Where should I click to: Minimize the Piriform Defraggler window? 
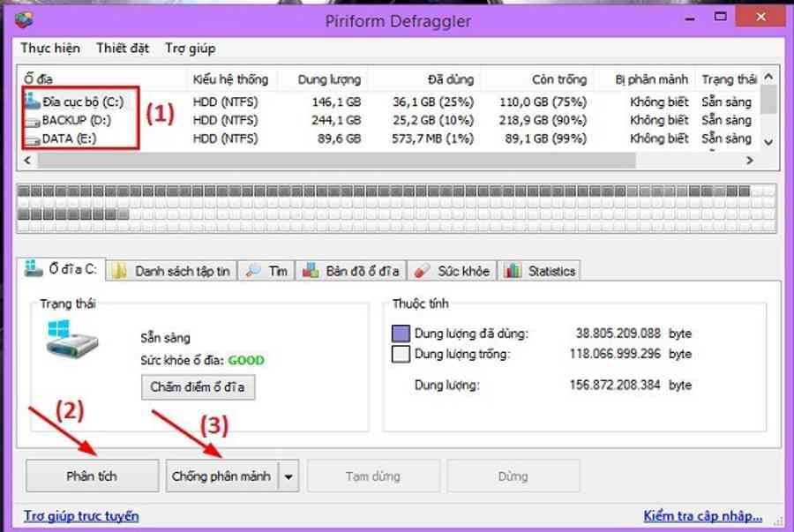point(690,18)
